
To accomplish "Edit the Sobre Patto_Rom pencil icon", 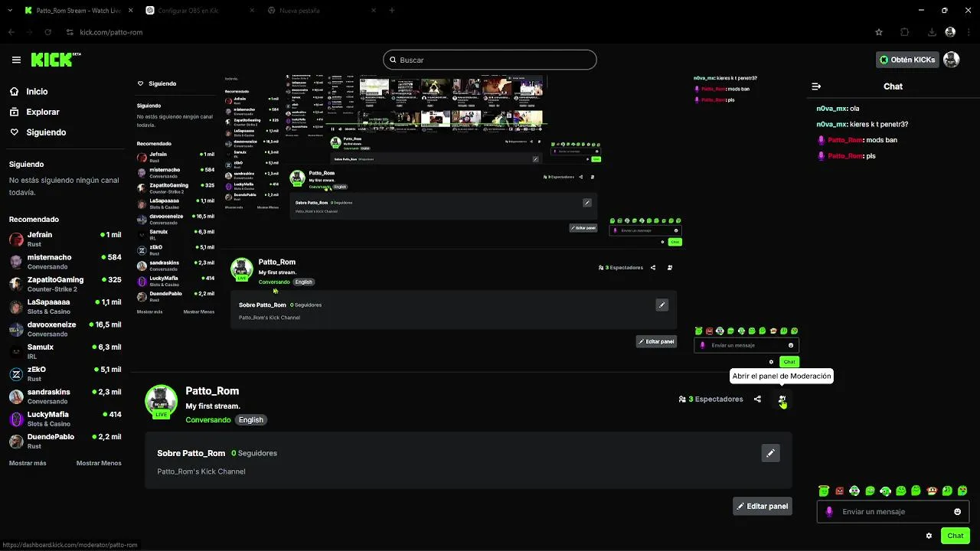I will coord(770,453).
